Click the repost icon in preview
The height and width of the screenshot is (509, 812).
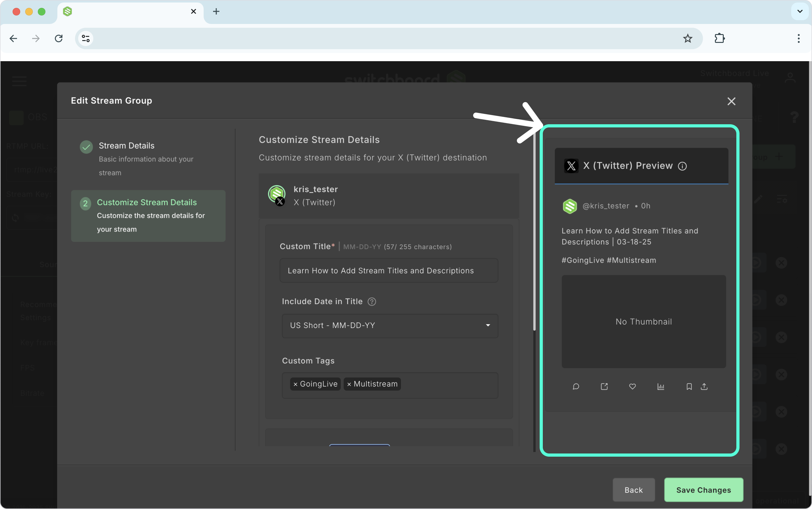pyautogui.click(x=604, y=386)
